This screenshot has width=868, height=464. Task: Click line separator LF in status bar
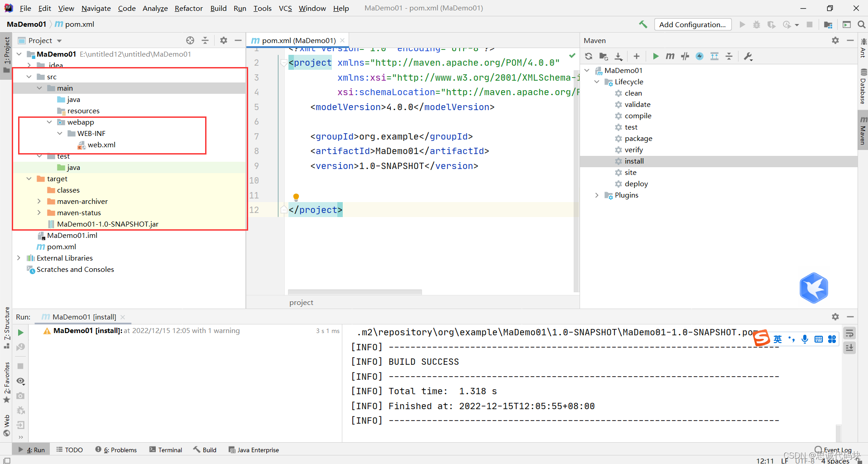pyautogui.click(x=785, y=460)
